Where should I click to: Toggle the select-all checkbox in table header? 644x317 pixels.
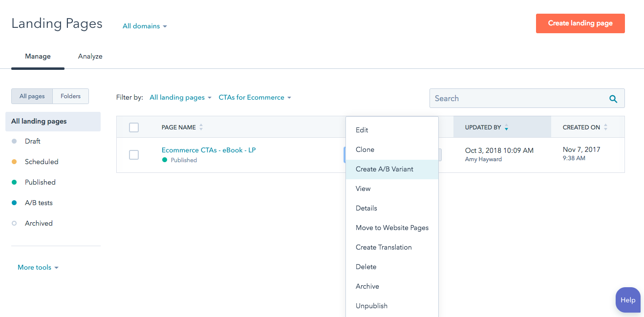(x=133, y=127)
